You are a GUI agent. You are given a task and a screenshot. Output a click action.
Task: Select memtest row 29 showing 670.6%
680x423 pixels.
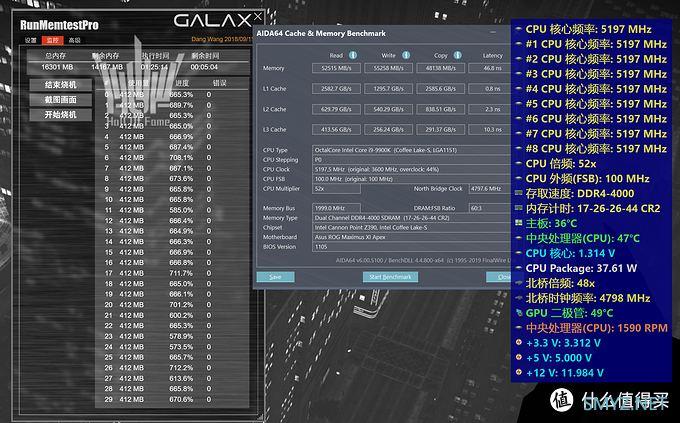tap(172, 399)
